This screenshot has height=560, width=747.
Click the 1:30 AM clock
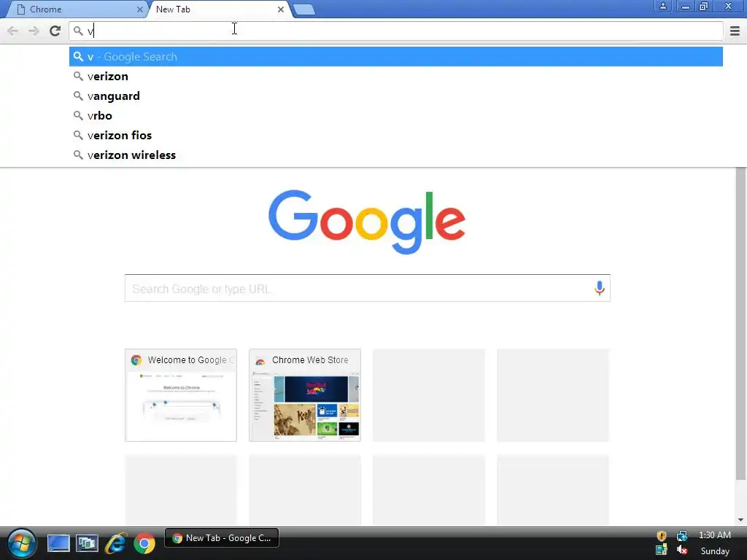[x=715, y=535]
